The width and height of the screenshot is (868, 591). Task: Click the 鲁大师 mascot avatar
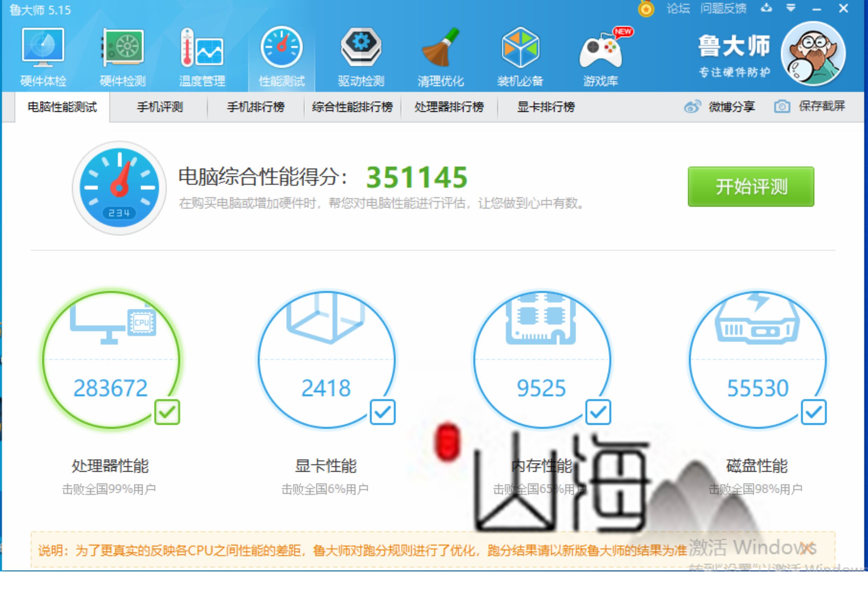point(813,54)
